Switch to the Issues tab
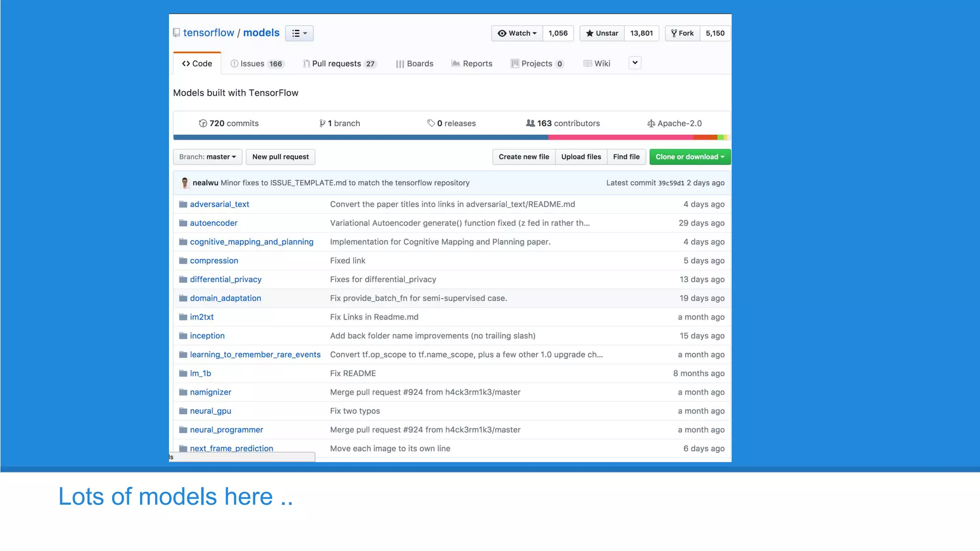The image size is (980, 551). point(257,64)
